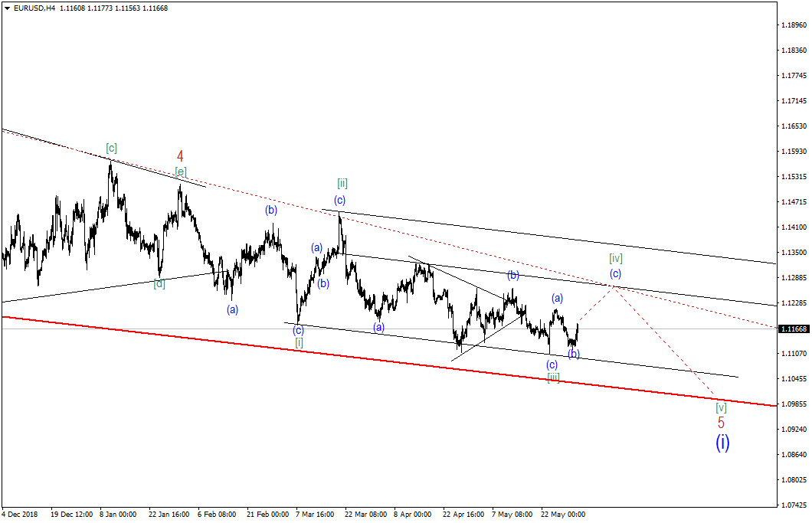This screenshot has width=812, height=523.
Task: Click the green [d] wave label
Action: 159,284
